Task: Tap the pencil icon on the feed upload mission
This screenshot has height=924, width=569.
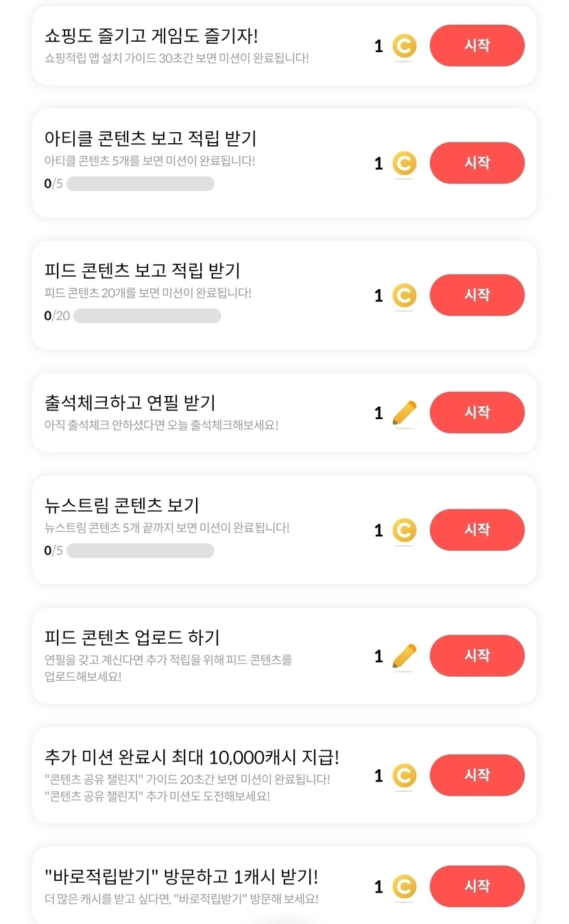Action: (x=404, y=656)
